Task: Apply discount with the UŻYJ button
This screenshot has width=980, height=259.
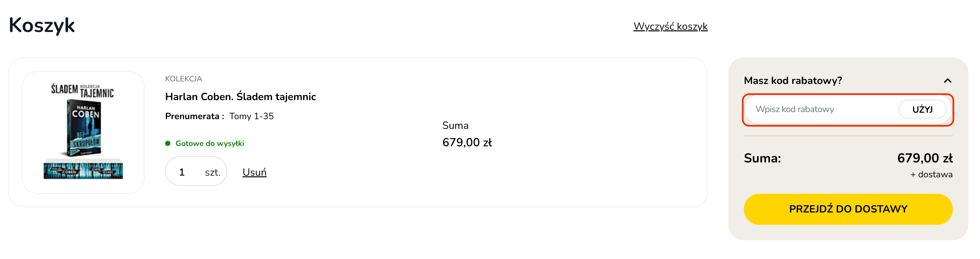Action: 922,109
